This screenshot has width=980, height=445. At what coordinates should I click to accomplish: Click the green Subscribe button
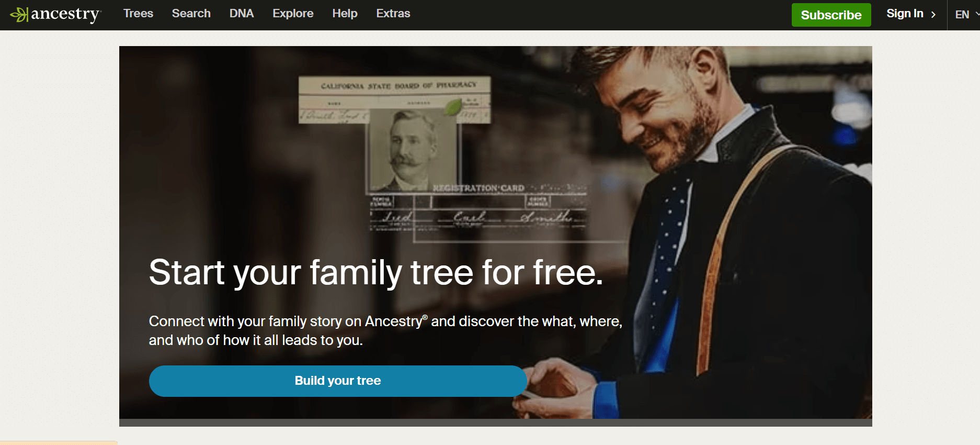[831, 15]
